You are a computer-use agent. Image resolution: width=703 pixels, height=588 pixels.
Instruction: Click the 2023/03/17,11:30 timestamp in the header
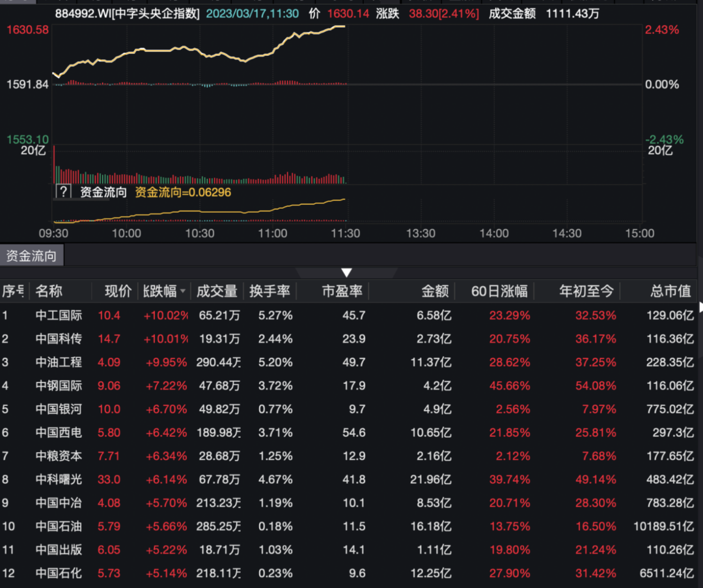[x=253, y=14]
